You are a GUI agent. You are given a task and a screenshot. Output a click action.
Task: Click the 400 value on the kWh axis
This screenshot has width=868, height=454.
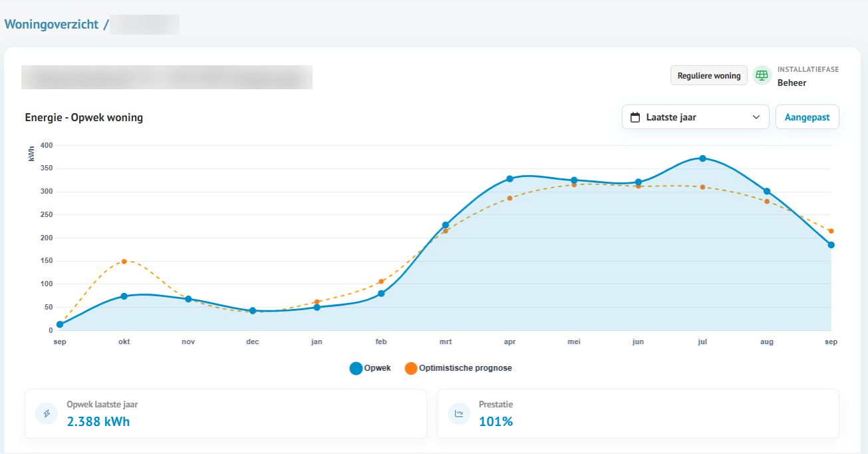coord(46,145)
